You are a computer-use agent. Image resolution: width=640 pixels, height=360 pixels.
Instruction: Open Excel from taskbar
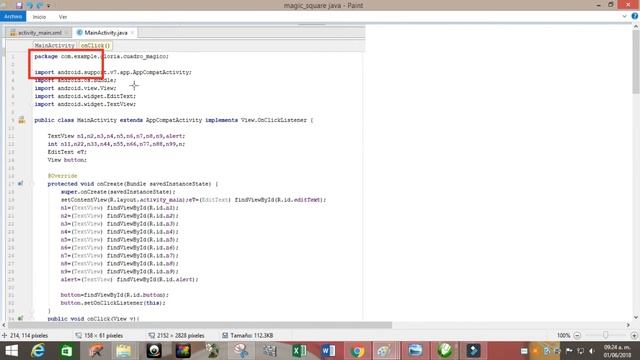pos(299,351)
